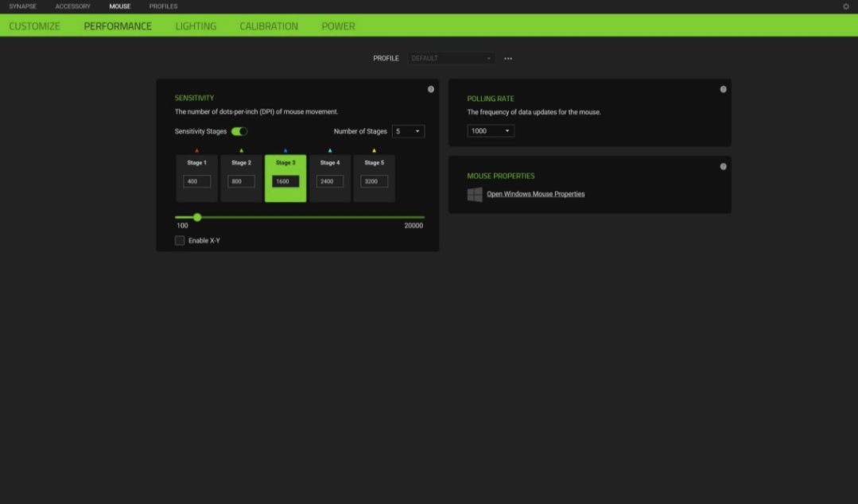
Task: Switch to the CUSTOMIZE tab
Action: click(34, 26)
